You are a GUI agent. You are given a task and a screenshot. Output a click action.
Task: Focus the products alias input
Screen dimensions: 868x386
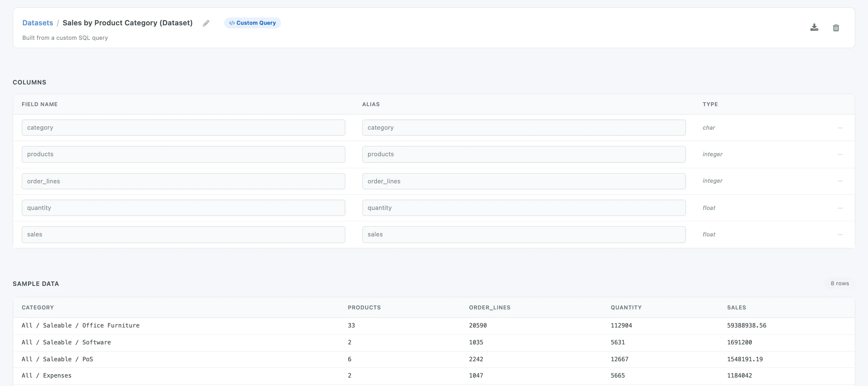point(524,154)
